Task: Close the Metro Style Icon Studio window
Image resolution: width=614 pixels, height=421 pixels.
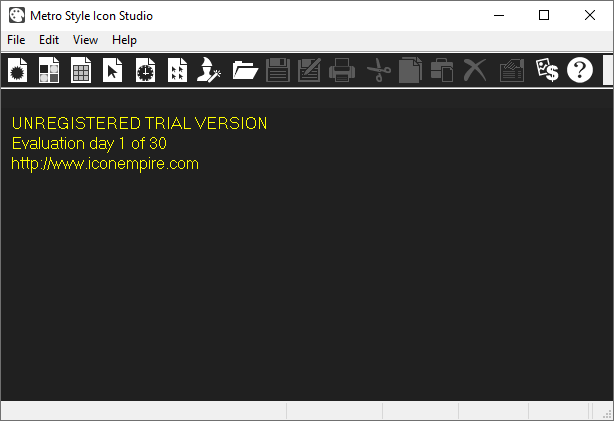Action: (x=590, y=16)
